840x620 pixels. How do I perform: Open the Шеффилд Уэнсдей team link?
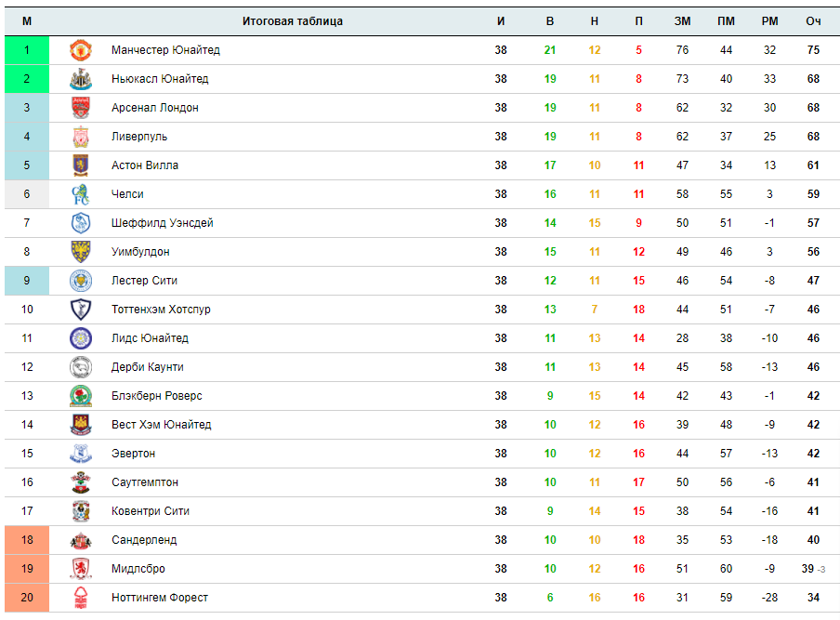(x=163, y=223)
